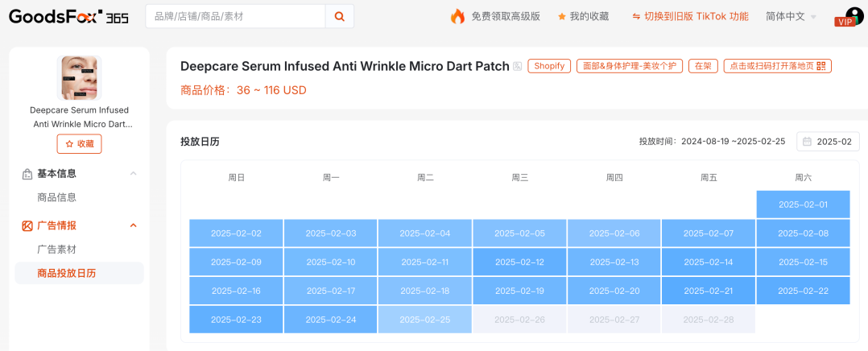Click calendar date 2025-02-21

(709, 291)
